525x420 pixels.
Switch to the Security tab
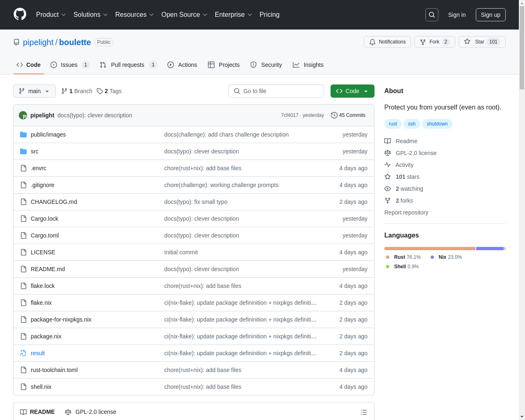click(x=266, y=65)
